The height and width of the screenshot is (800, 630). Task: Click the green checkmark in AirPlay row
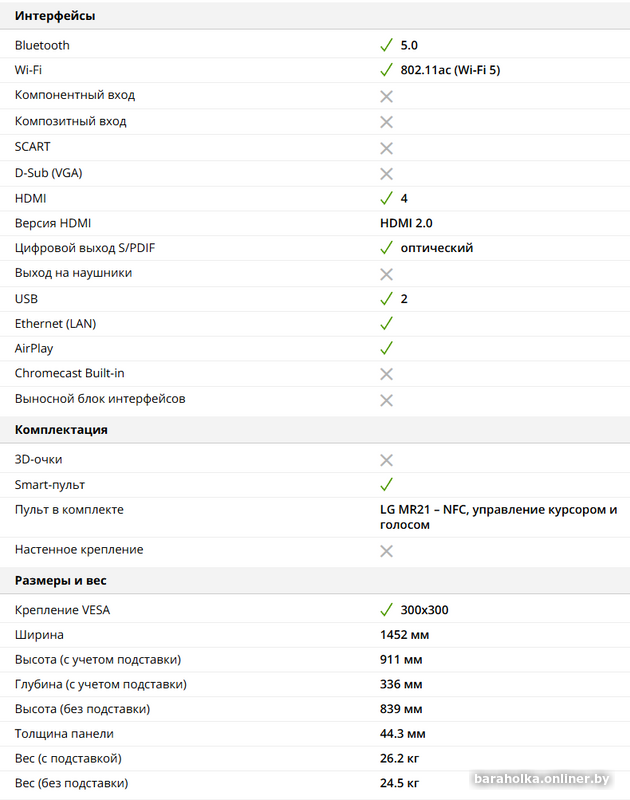386,349
